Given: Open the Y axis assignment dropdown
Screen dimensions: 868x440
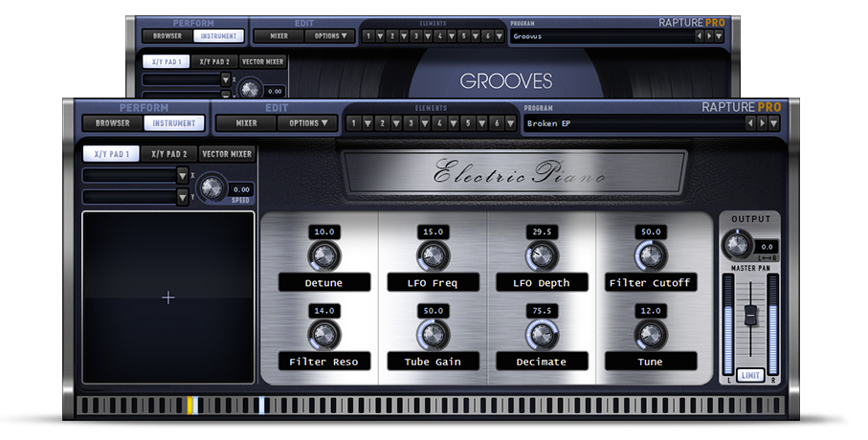Looking at the screenshot, I should 182,197.
